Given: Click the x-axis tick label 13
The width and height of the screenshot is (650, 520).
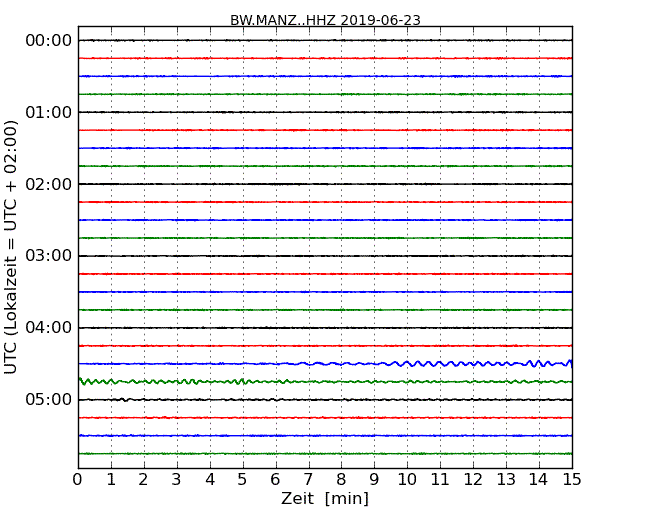Looking at the screenshot, I should tap(506, 480).
